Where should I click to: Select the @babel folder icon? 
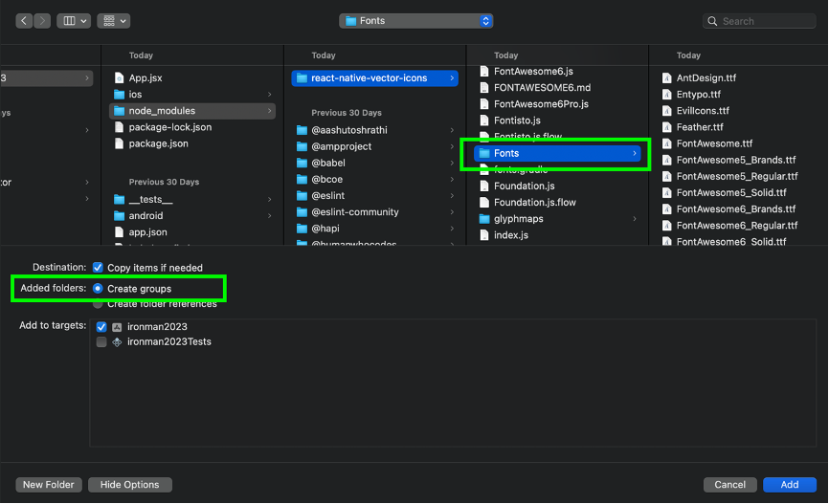click(302, 163)
